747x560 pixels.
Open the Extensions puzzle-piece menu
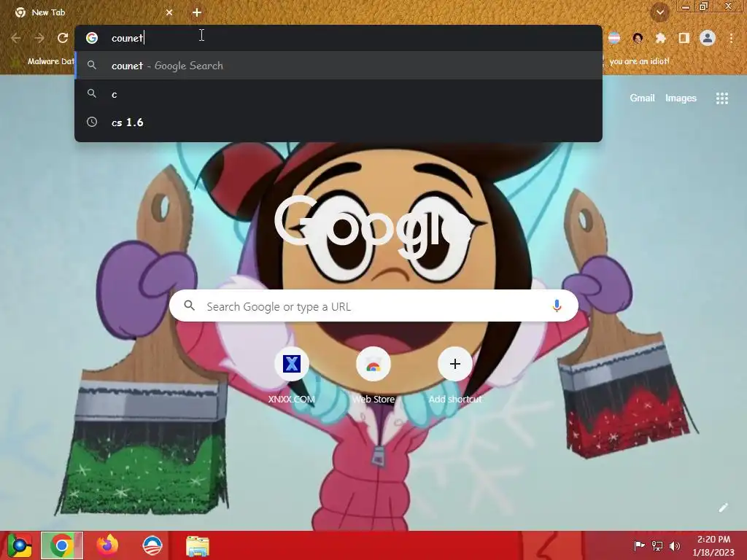pos(661,38)
